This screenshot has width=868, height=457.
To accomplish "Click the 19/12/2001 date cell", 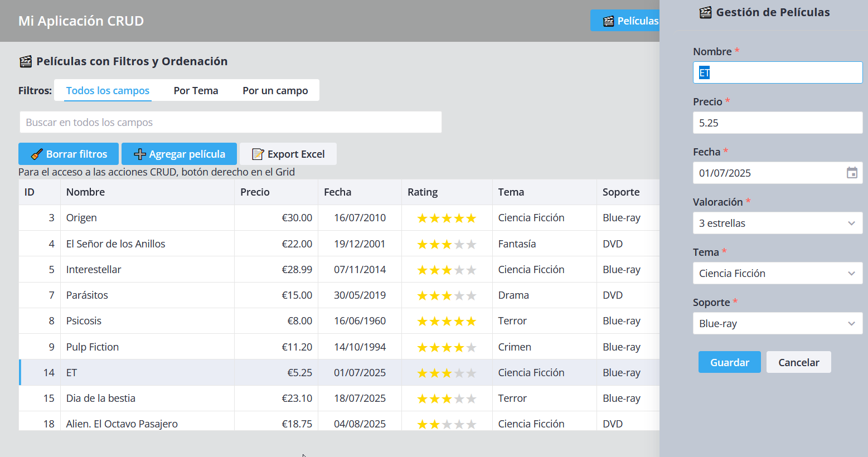I will click(360, 244).
